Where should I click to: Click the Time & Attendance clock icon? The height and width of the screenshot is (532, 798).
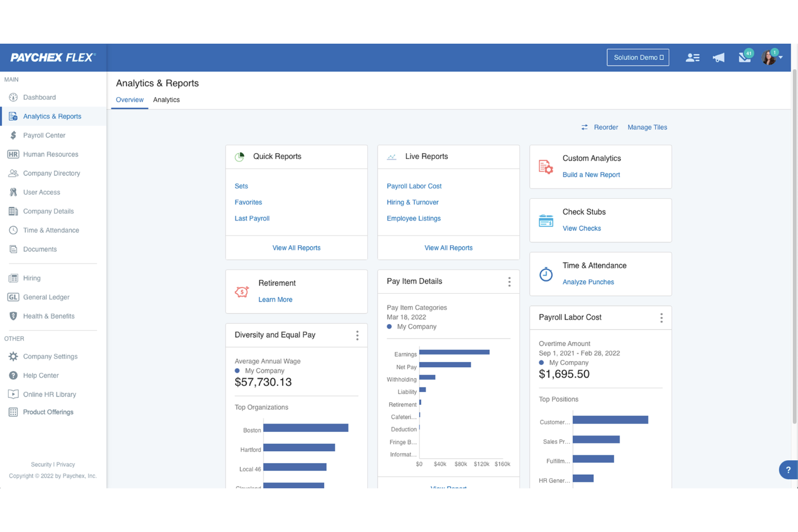[13, 230]
